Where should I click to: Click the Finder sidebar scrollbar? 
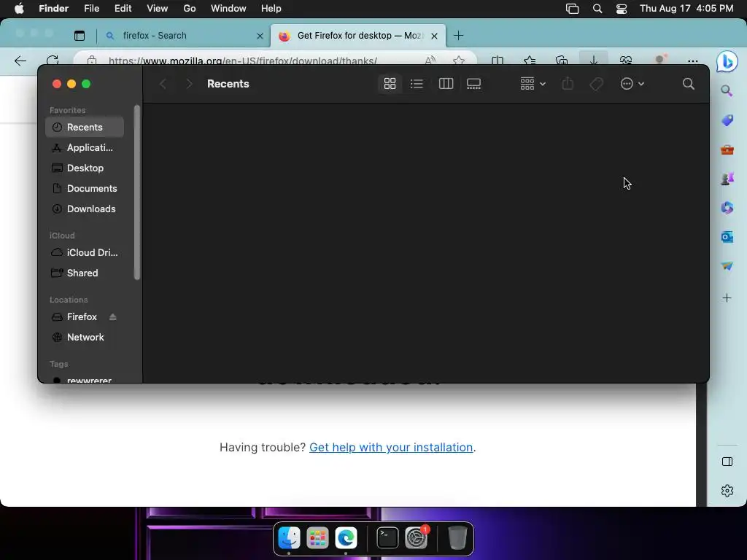tap(137, 192)
